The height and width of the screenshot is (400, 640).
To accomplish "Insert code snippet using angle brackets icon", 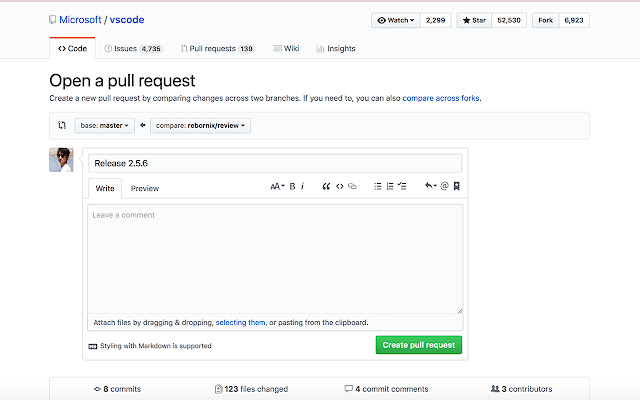I will point(340,186).
